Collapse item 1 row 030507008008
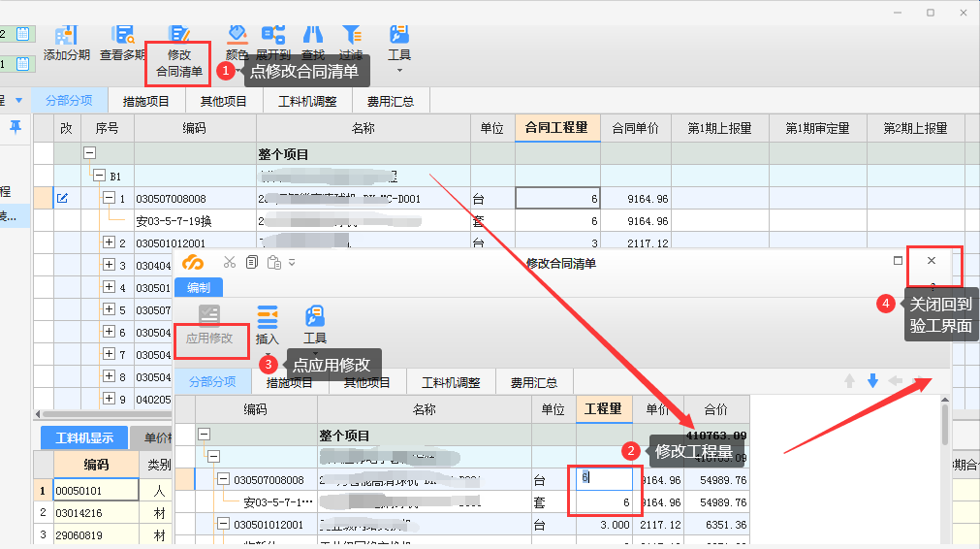Viewport: 980px width, 549px height. (x=109, y=198)
